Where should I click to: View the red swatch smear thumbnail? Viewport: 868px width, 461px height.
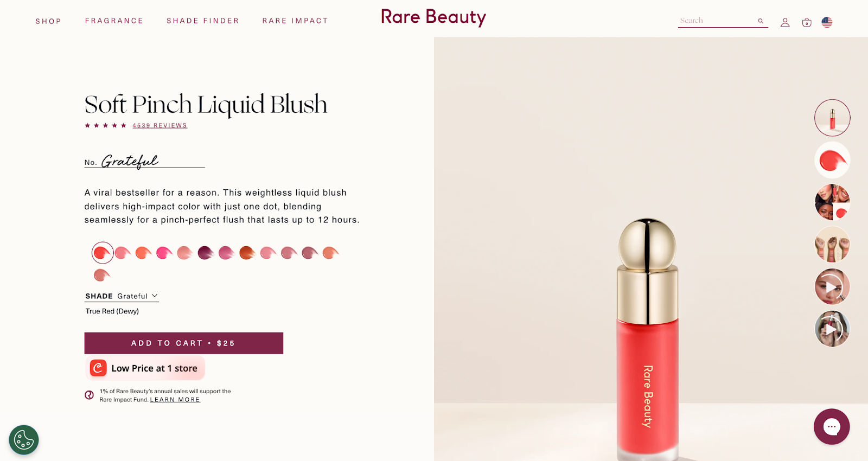[x=832, y=160]
